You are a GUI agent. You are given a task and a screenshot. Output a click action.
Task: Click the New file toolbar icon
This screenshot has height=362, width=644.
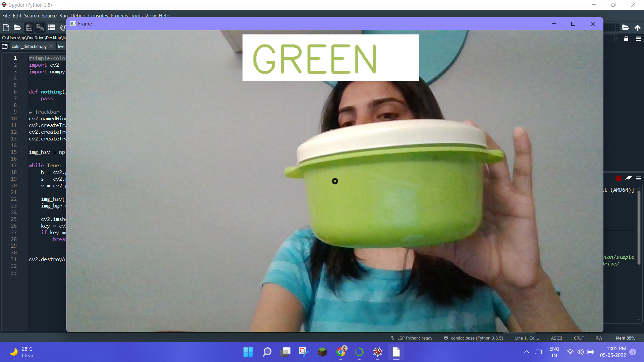coord(6,27)
